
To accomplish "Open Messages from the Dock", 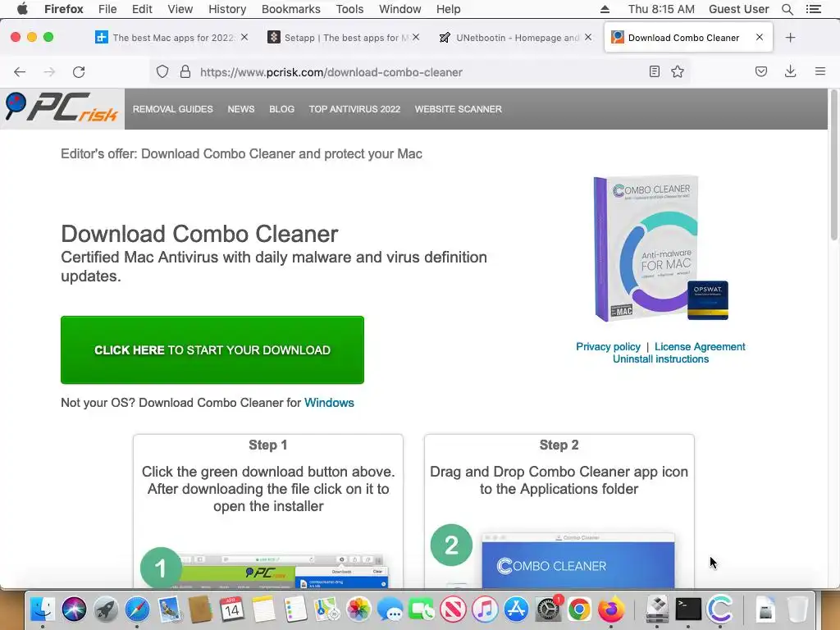I will tap(390, 609).
